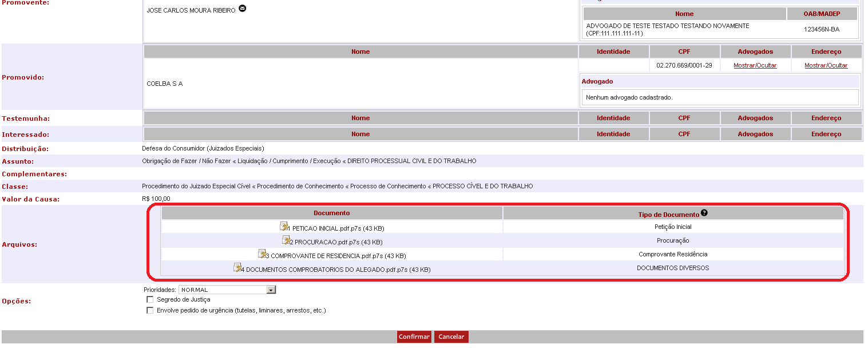The width and height of the screenshot is (868, 348).
Task: Open the PROCURACAO signed file icon
Action: [x=286, y=240]
